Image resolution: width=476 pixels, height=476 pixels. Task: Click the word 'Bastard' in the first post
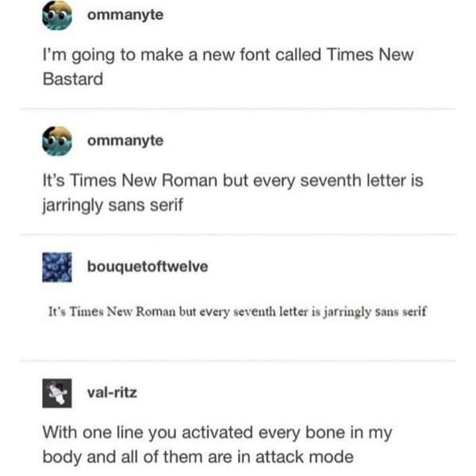[72, 79]
